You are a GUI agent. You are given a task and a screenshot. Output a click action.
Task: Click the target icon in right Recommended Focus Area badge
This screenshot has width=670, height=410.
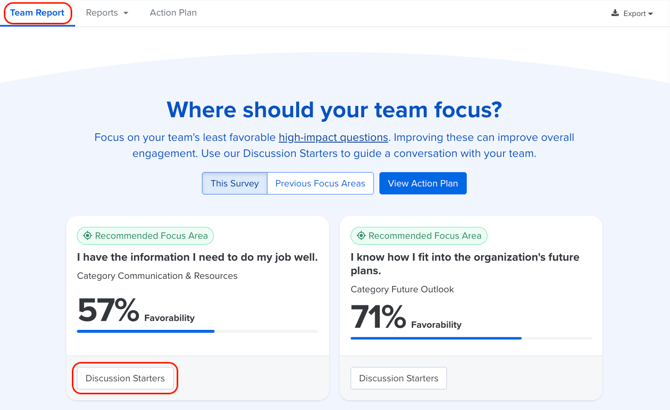click(x=361, y=236)
